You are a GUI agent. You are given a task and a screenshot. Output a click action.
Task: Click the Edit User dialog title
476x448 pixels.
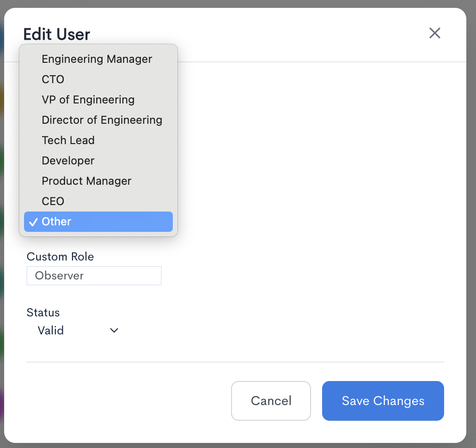click(57, 34)
